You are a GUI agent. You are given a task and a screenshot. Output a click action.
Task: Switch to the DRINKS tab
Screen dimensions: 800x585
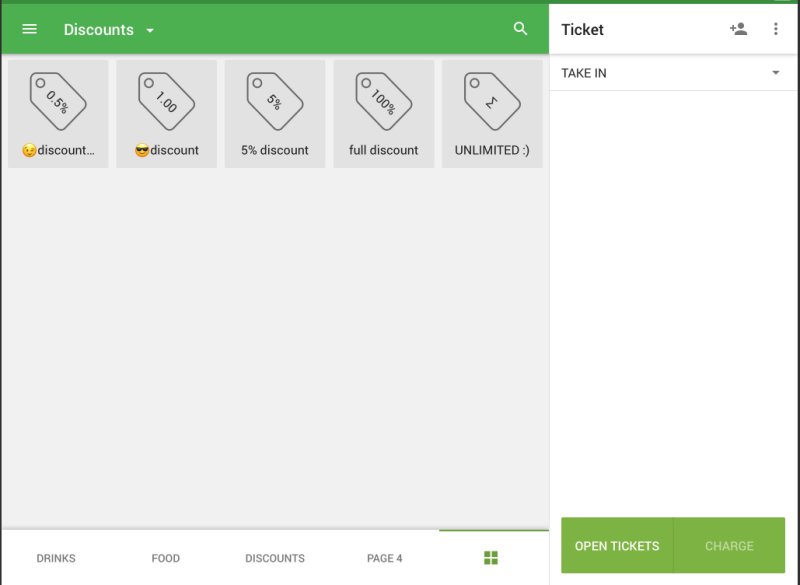56,558
